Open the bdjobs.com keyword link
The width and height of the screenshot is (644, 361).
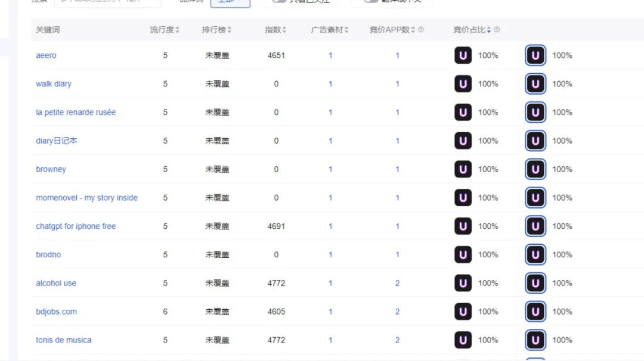click(x=56, y=311)
